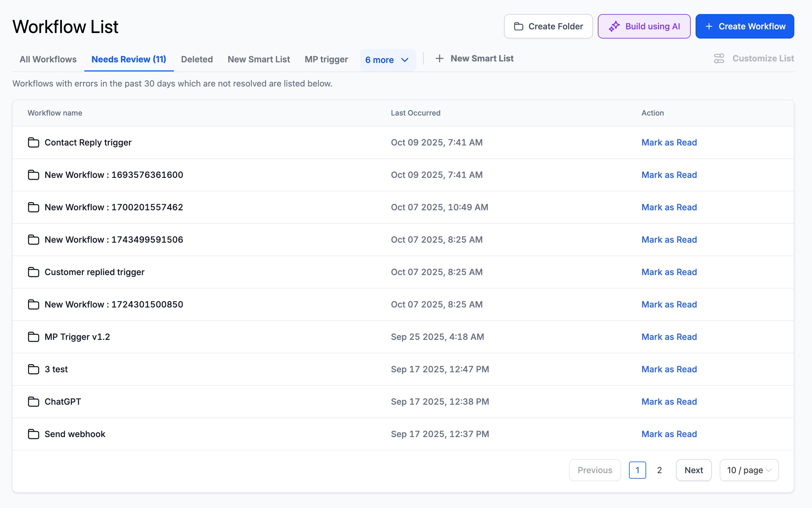Mark 3 test workflow as read
The width and height of the screenshot is (812, 508).
[x=669, y=369]
